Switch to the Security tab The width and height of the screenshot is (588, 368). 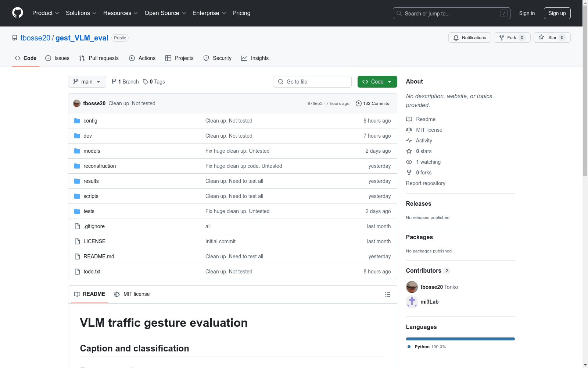[218, 58]
